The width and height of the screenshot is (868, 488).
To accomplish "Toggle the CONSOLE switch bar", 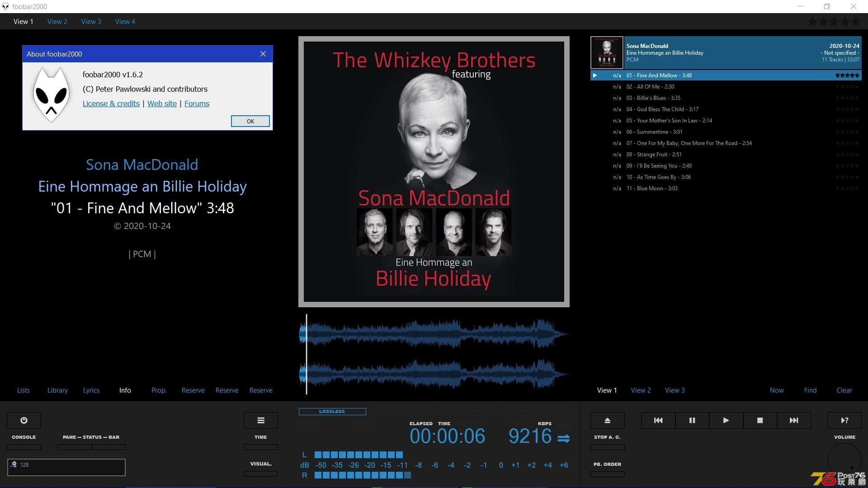I will [24, 447].
